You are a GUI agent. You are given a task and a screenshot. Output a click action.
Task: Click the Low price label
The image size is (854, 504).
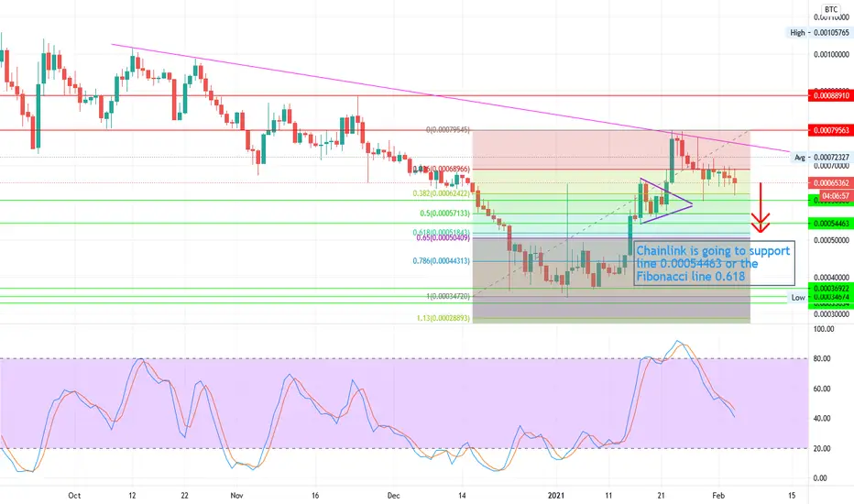[x=798, y=298]
